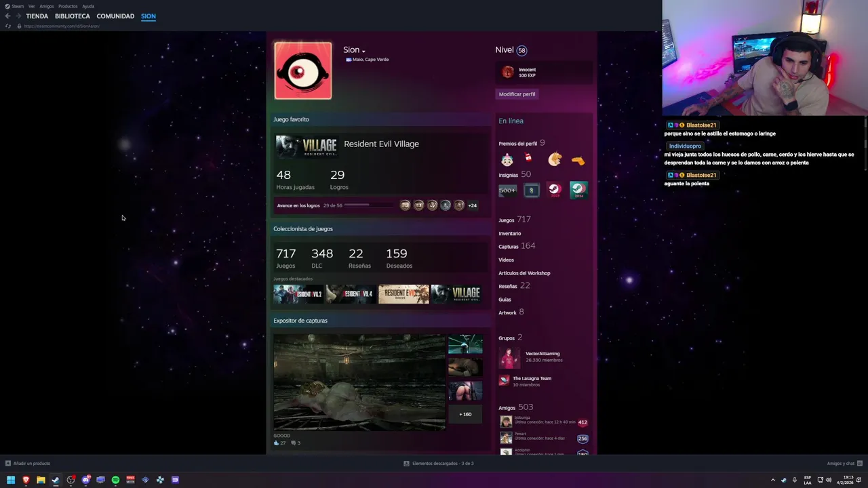Viewport: 868px width, 488px height.
Task: Open Spotify from the taskbar
Action: (x=115, y=480)
